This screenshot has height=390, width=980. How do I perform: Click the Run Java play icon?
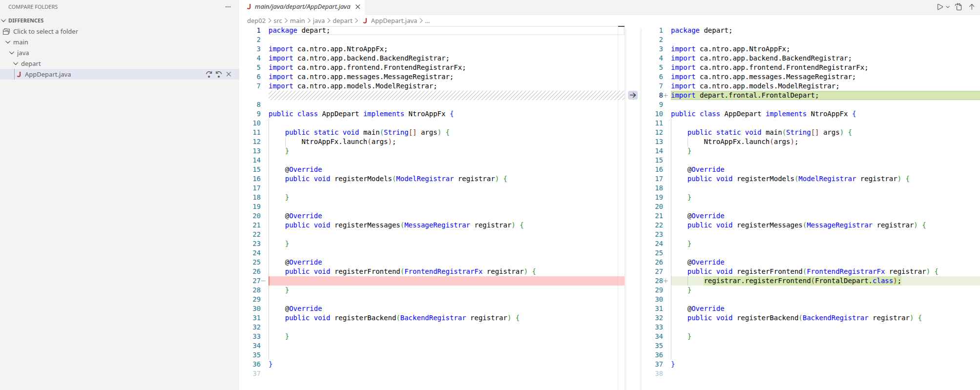pos(939,7)
